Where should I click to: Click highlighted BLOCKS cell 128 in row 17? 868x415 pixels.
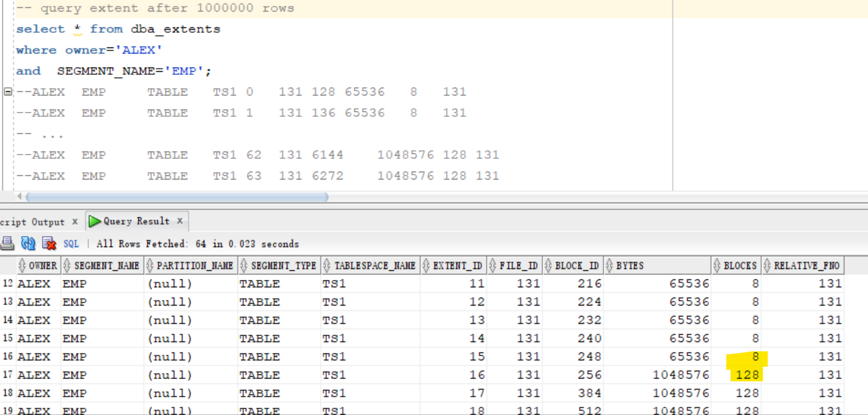point(736,375)
